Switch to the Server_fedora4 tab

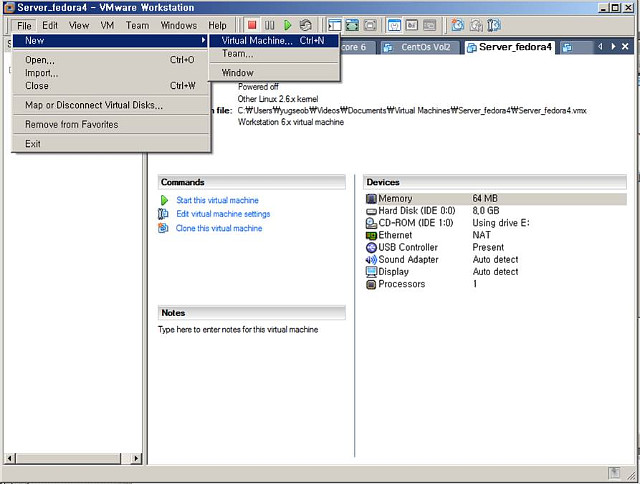click(x=510, y=47)
